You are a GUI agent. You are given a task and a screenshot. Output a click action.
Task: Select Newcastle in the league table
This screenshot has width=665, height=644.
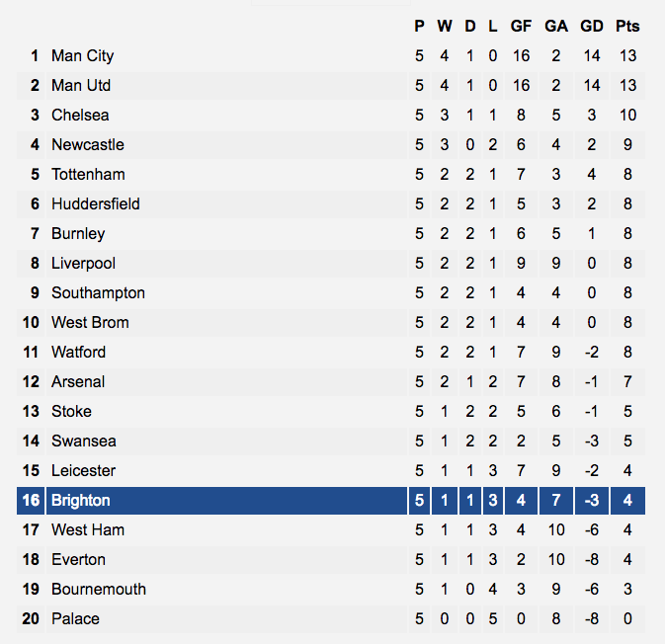[88, 144]
